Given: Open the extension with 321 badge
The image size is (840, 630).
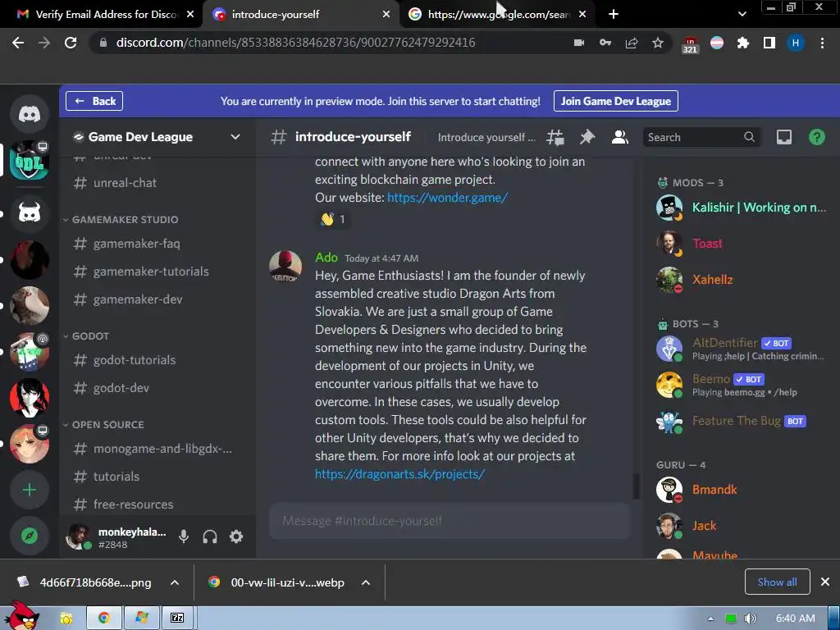Looking at the screenshot, I should tap(690, 45).
